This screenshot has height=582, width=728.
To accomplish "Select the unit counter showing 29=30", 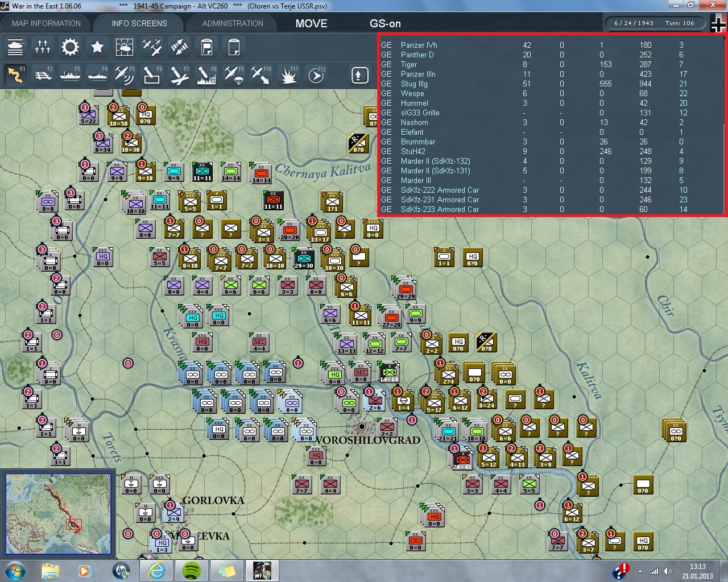I will 304,259.
